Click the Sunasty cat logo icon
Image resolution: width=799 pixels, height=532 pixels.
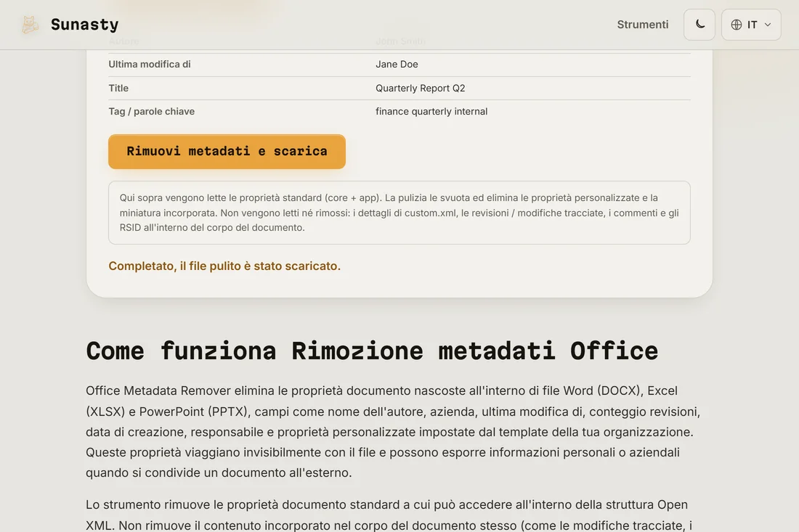click(30, 25)
